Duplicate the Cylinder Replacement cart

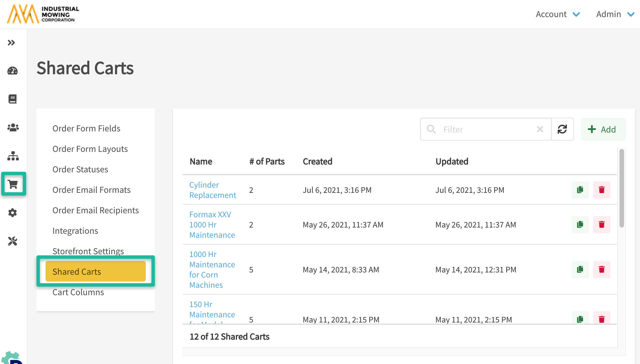[x=580, y=190]
